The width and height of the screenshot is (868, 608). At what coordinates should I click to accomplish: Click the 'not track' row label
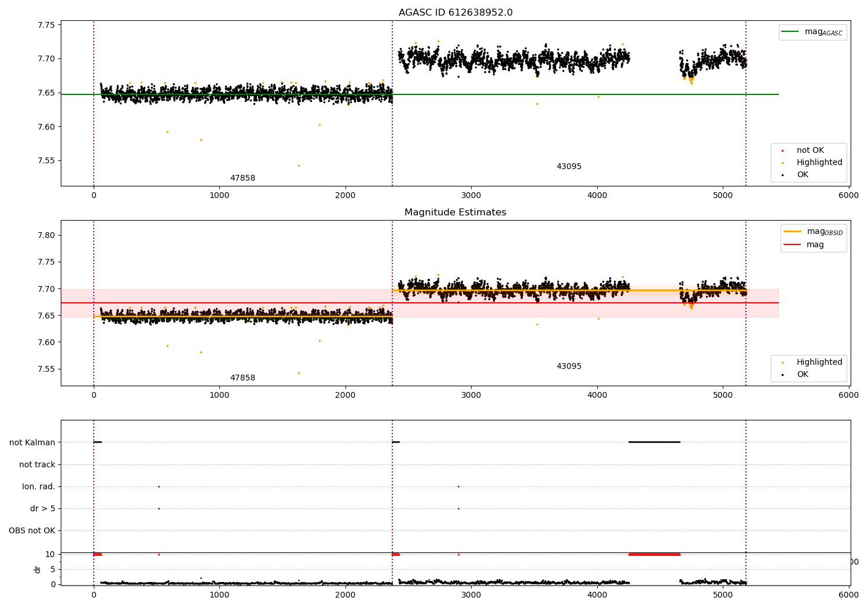pyautogui.click(x=37, y=464)
